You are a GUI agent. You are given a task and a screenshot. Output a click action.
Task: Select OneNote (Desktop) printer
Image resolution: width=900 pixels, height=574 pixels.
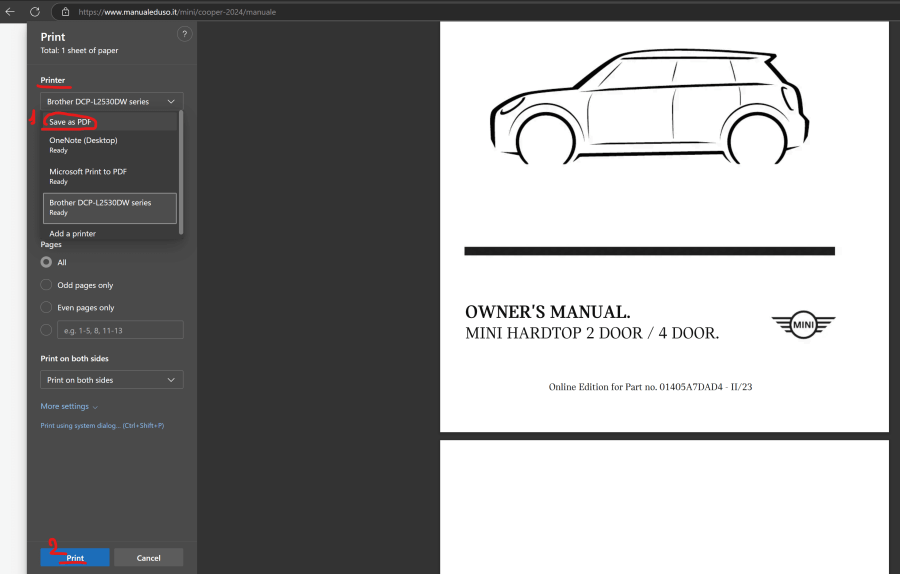click(x=83, y=145)
